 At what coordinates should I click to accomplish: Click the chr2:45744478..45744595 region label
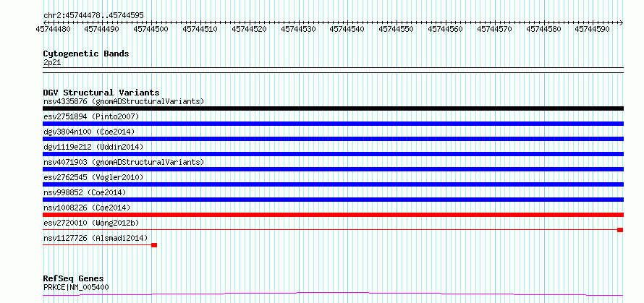[93, 15]
